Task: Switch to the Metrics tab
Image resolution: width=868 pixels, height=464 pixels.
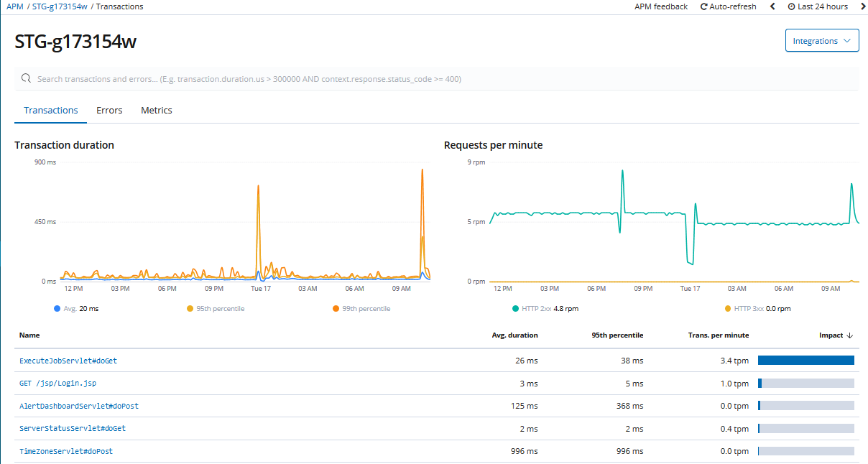Action: click(x=157, y=110)
